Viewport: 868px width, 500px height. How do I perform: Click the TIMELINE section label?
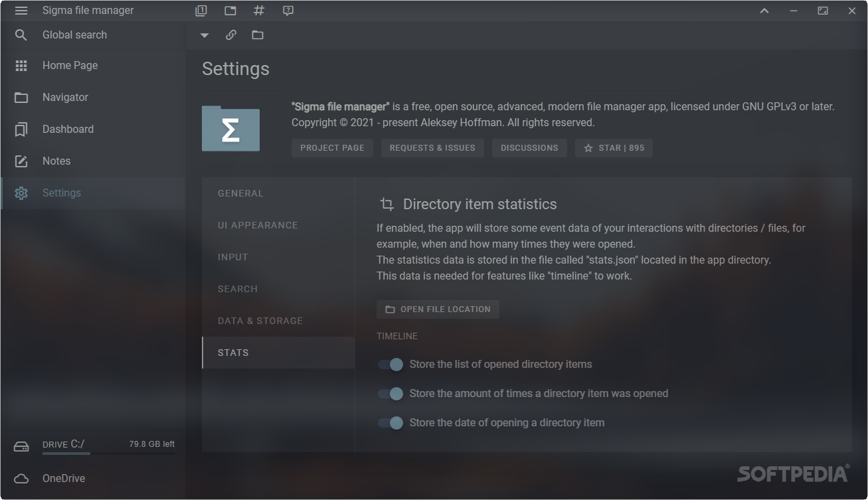(x=397, y=337)
